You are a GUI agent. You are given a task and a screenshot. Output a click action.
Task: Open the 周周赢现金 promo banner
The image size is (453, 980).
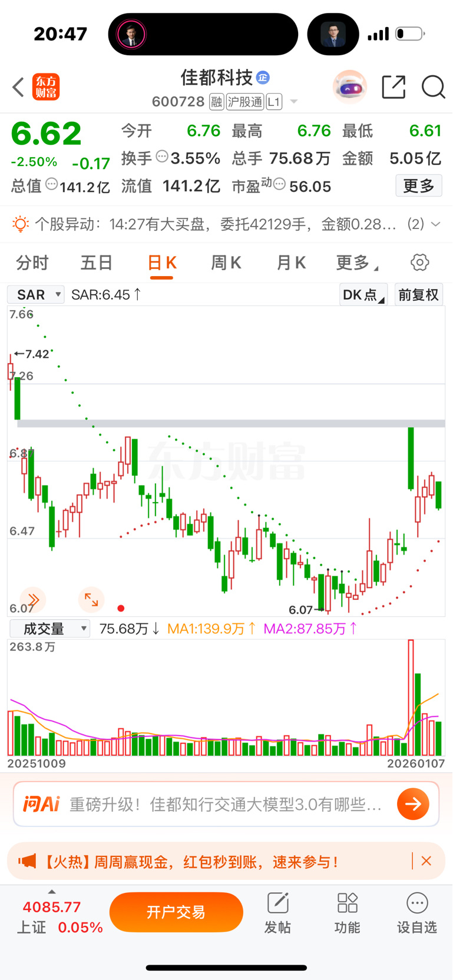[226, 862]
